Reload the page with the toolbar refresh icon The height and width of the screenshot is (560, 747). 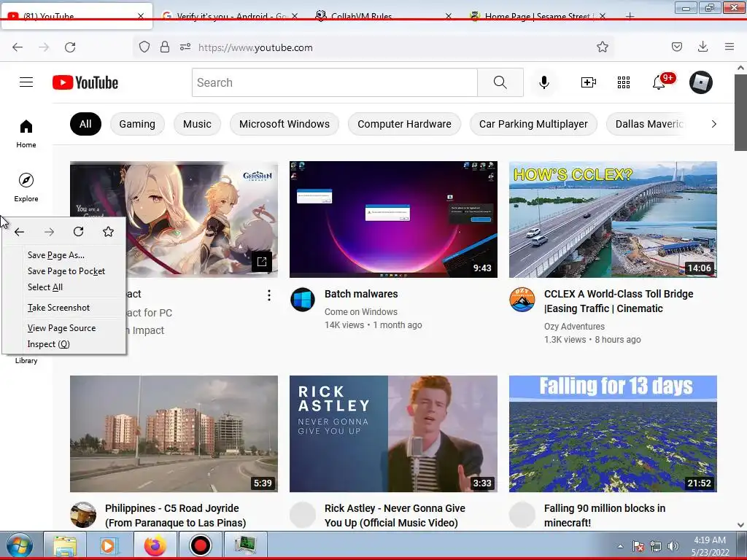[x=70, y=47]
